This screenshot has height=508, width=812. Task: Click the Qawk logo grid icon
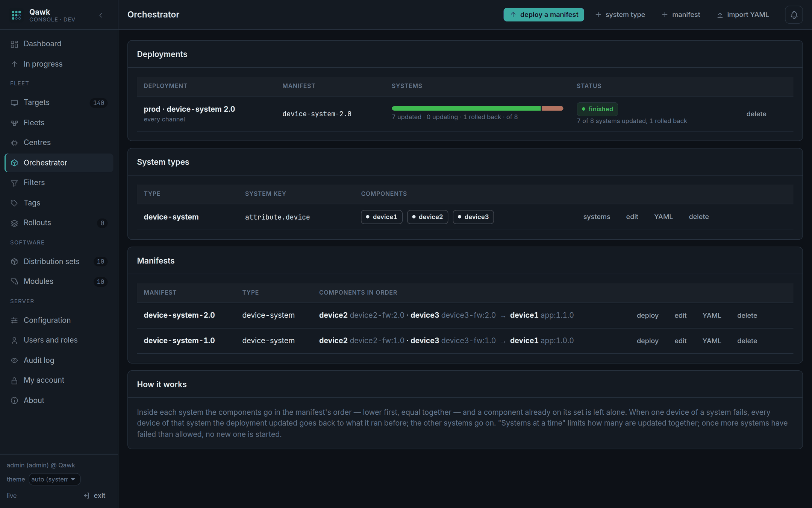[16, 15]
